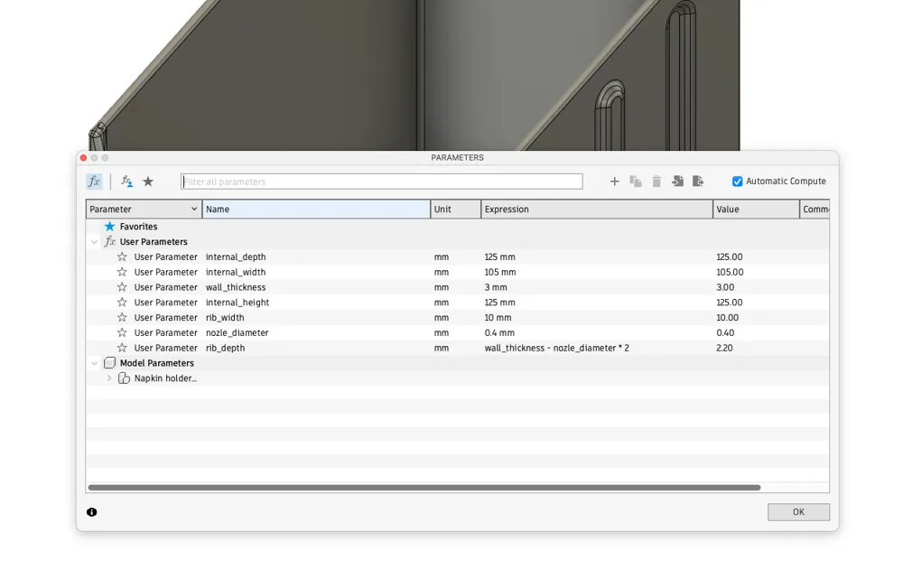Image resolution: width=903 pixels, height=588 pixels.
Task: Toggle the Automatic Compute checkbox
Action: (737, 182)
